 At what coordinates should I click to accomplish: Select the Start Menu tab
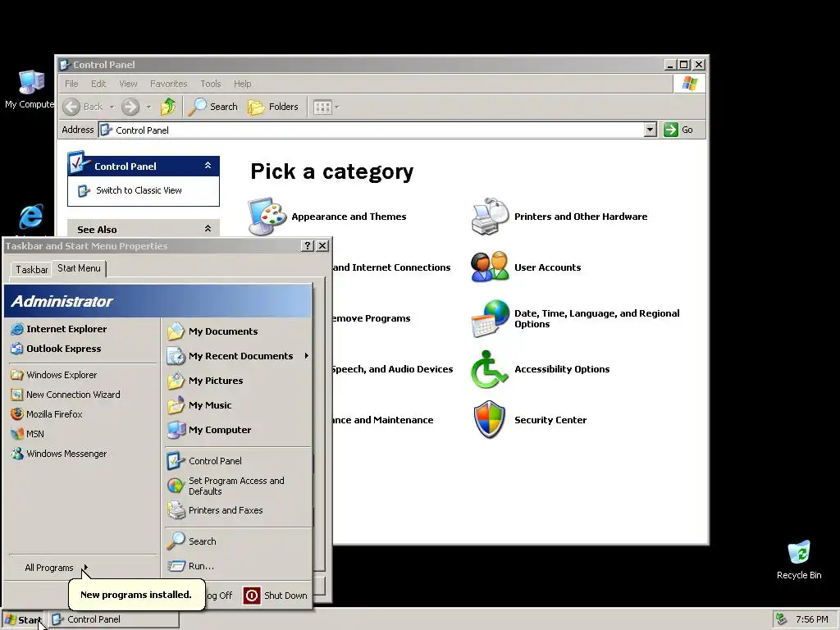(x=80, y=268)
